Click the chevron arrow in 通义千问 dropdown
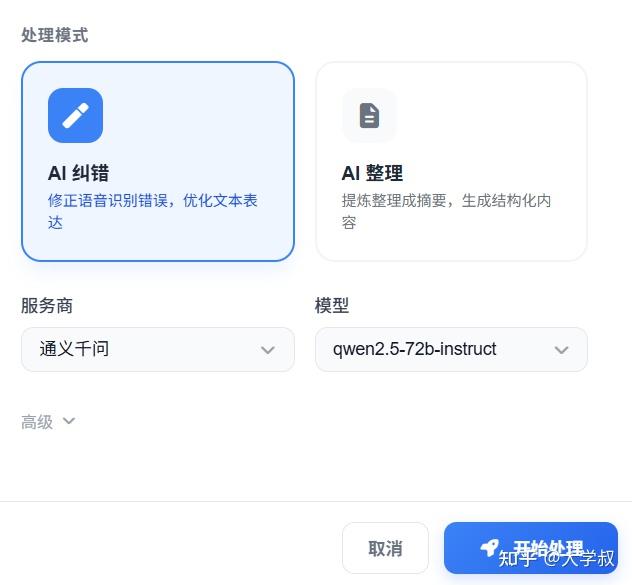Image resolution: width=632 pixels, height=585 pixels. pos(267,350)
